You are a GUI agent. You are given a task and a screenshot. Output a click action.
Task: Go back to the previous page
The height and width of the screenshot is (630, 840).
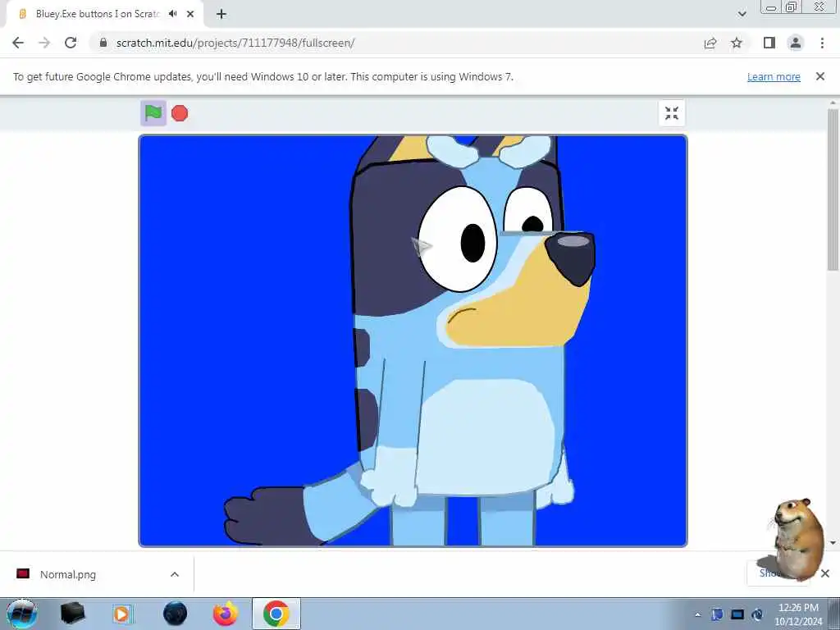tap(18, 43)
